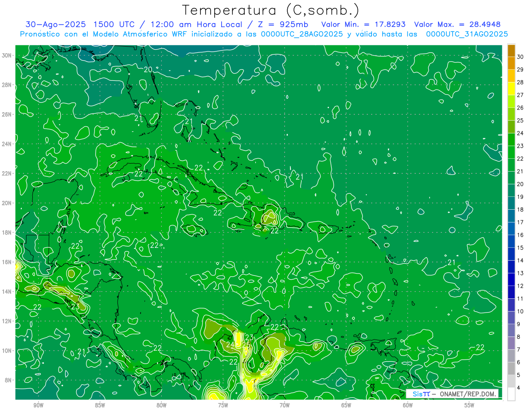Screen dimensions: 532x411
Task: Click the "24N" latitude axis label
Action: coord(8,144)
